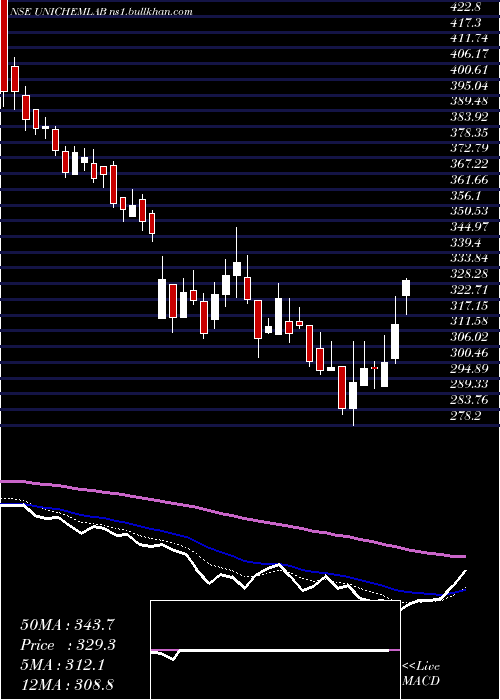Click the 411.74 price level label
This screenshot has width=500, height=700.
tap(470, 38)
